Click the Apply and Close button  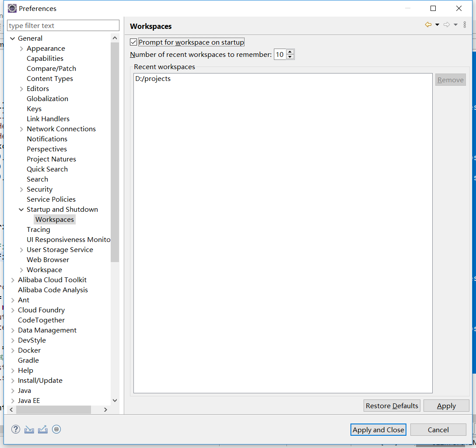tap(378, 429)
